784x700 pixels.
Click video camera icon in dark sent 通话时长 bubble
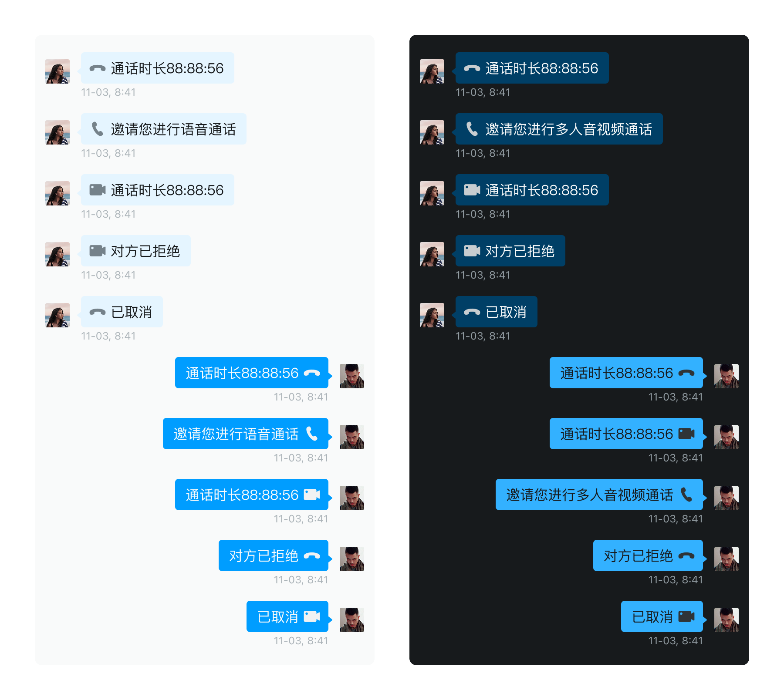pyautogui.click(x=686, y=434)
